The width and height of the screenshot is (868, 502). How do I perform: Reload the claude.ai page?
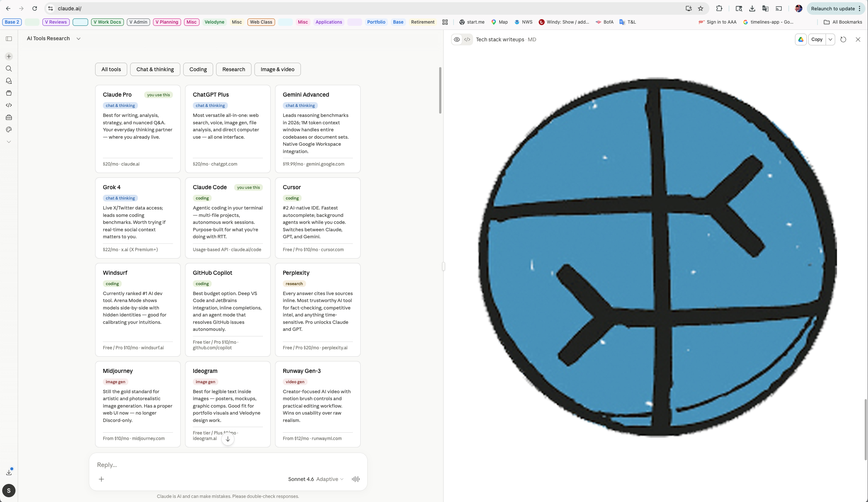(x=35, y=8)
